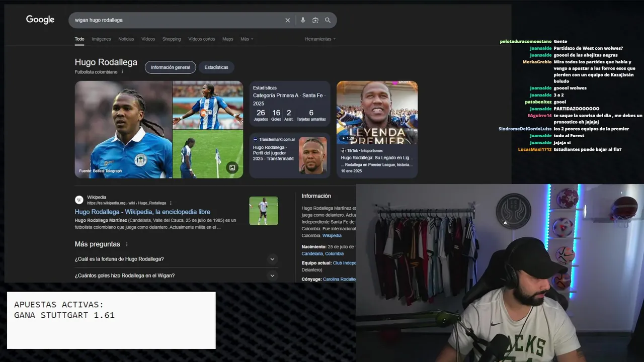Open TikTok Hugo Rodallega: Su Legado card
This screenshot has width=644, height=362.
(x=377, y=130)
